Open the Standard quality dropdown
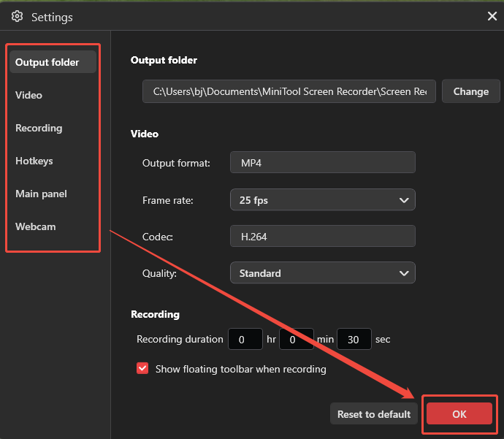The width and height of the screenshot is (504, 439). (x=323, y=273)
